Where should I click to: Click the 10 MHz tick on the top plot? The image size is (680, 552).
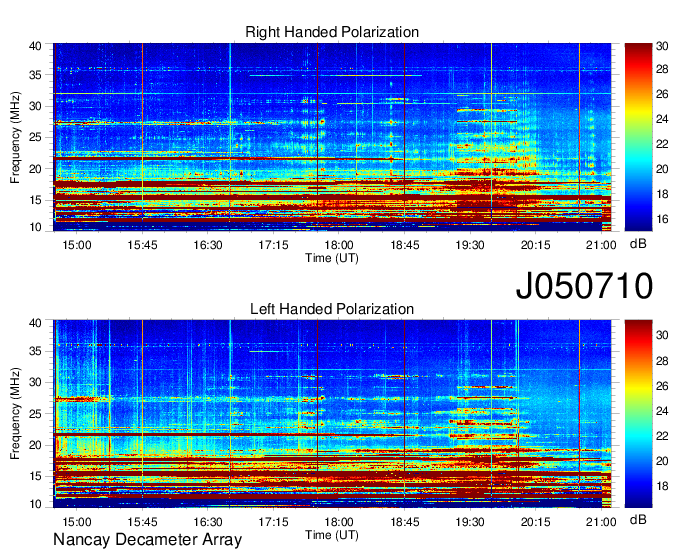pyautogui.click(x=35, y=227)
